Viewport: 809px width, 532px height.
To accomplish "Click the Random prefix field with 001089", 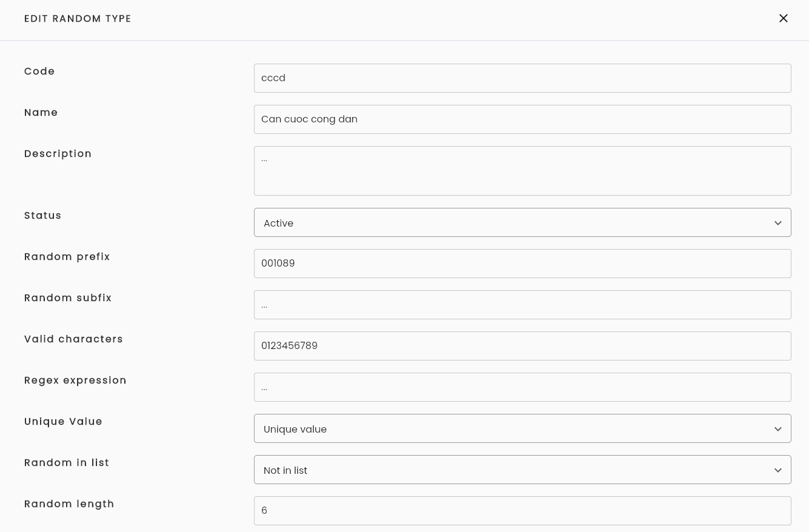I will pos(523,264).
